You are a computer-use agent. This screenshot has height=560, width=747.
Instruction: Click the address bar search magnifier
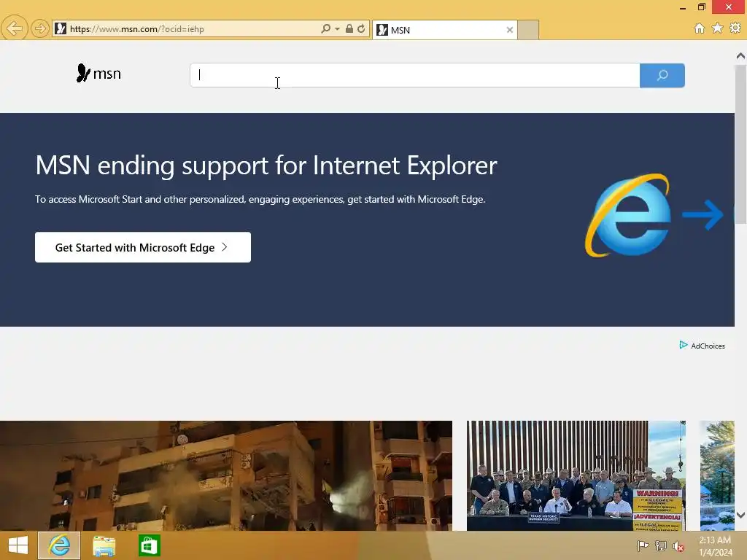pyautogui.click(x=325, y=28)
